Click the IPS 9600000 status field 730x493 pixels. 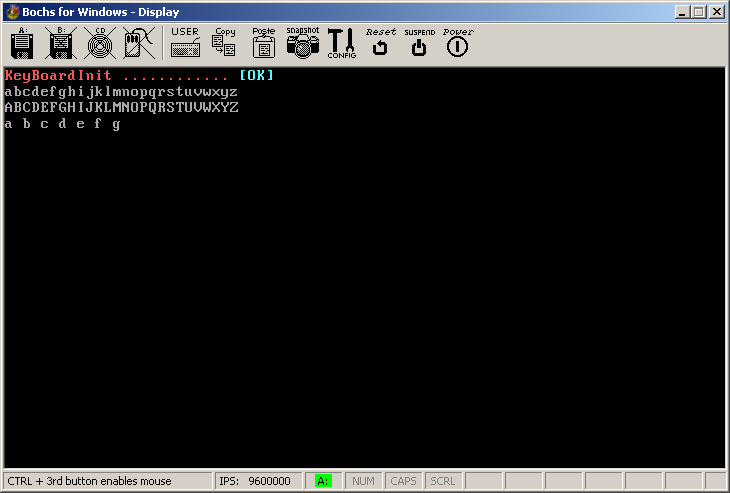pos(260,481)
